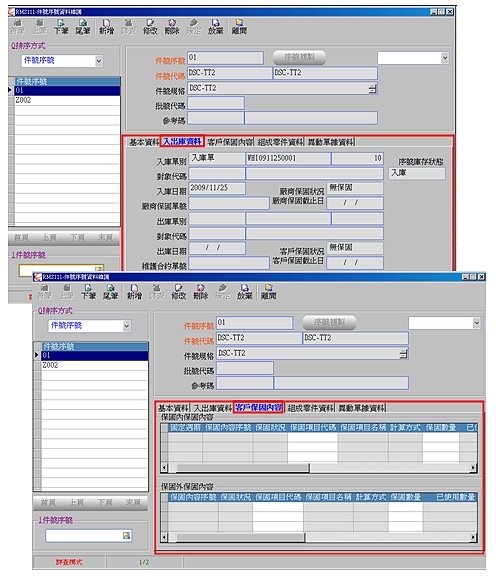Click right arrow of 保固內保固內容 grid scrollbar

[473, 468]
